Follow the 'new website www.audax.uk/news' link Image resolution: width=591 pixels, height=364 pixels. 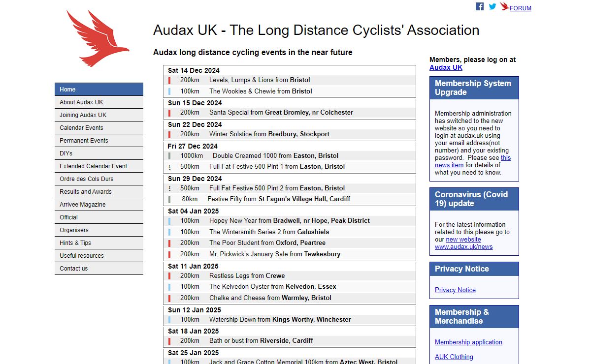463,243
